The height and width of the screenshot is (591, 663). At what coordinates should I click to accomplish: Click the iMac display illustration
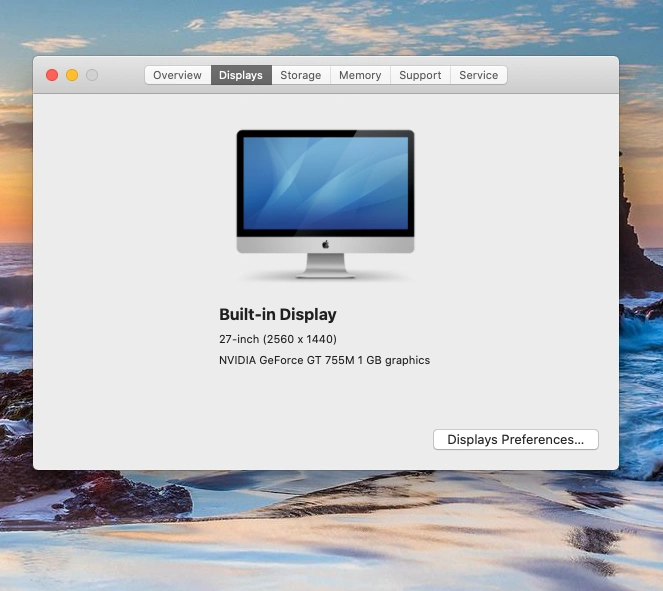coord(325,204)
